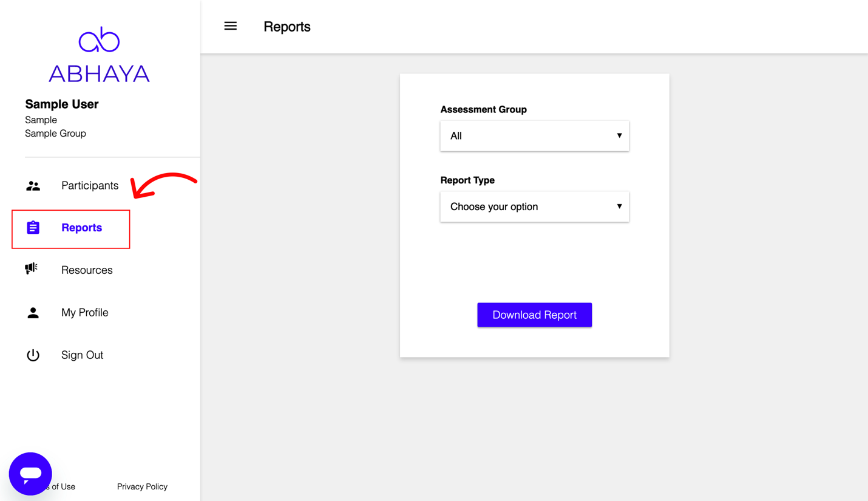The image size is (868, 501).
Task: Click the Resources megaphone icon
Action: 32,268
